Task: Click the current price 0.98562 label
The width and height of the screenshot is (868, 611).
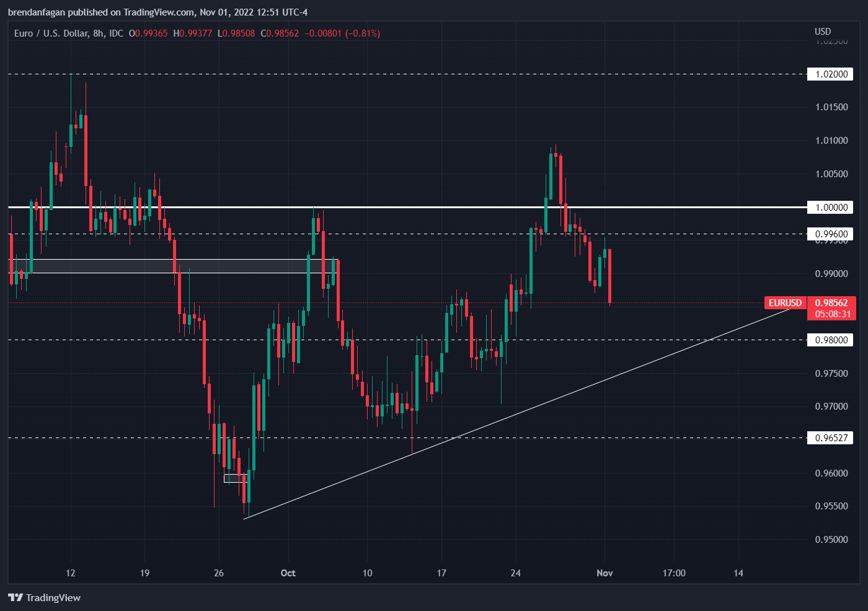Action: coord(831,303)
